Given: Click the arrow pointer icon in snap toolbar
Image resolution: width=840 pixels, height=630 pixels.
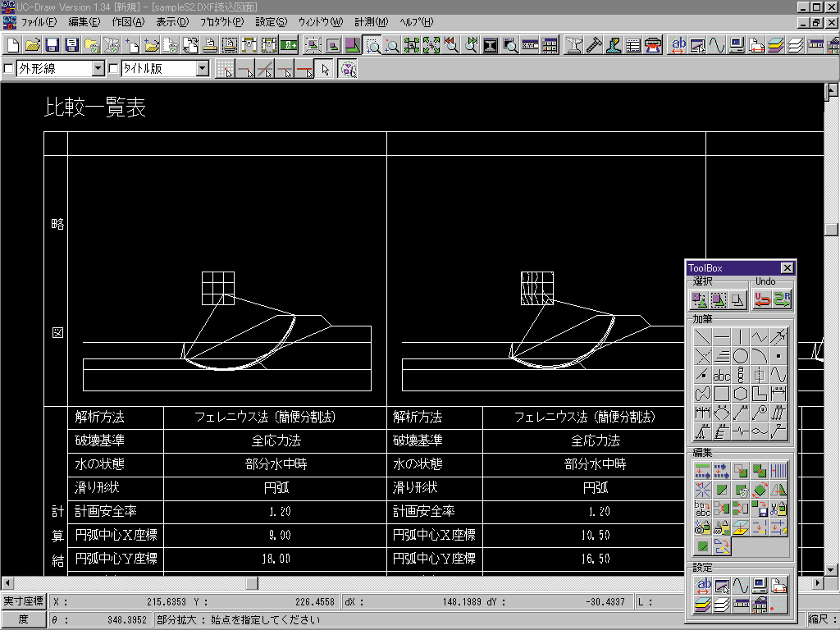Looking at the screenshot, I should click(326, 70).
